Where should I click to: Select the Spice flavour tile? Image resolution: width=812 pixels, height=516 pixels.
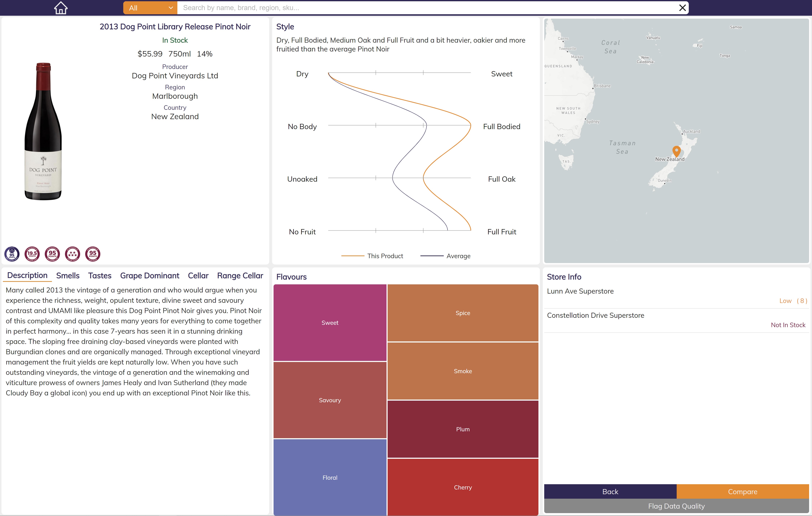coord(463,313)
